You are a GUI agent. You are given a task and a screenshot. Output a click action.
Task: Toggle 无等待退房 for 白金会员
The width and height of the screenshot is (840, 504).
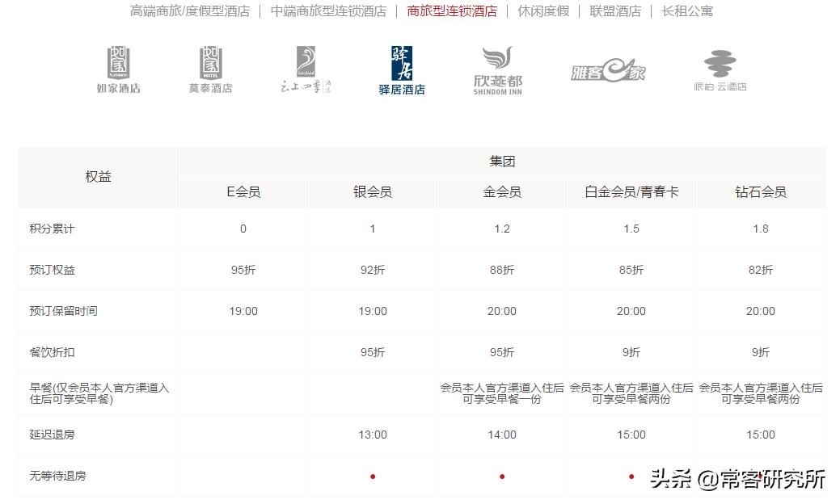631,476
